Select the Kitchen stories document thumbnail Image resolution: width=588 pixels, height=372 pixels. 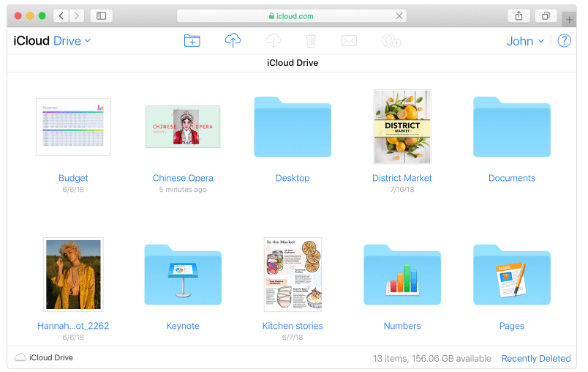coord(293,275)
